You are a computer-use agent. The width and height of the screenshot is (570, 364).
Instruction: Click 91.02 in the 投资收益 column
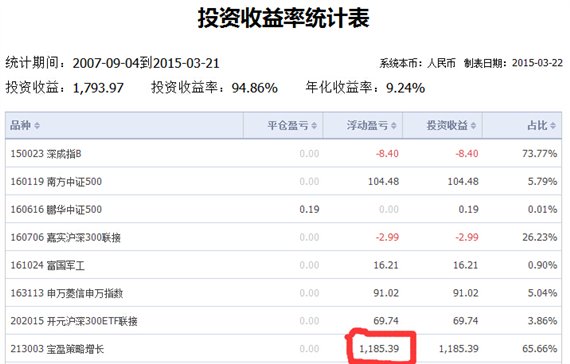click(x=465, y=293)
